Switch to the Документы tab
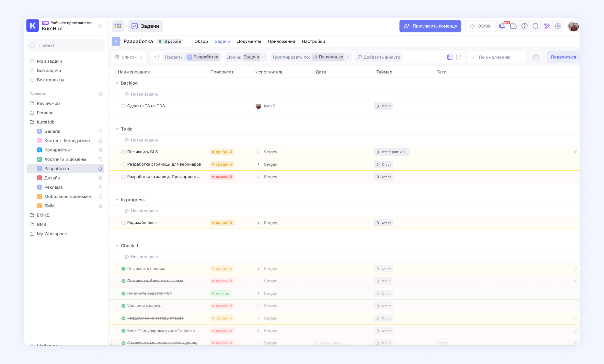Image resolution: width=604 pixels, height=364 pixels. pos(249,41)
